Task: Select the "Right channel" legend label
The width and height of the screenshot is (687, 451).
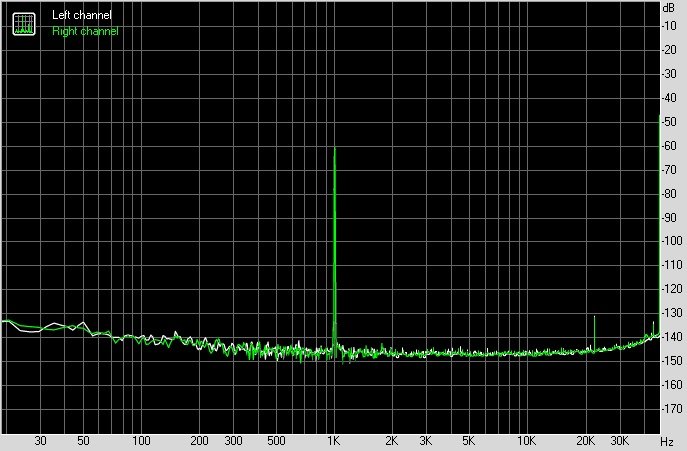Action: [85, 31]
